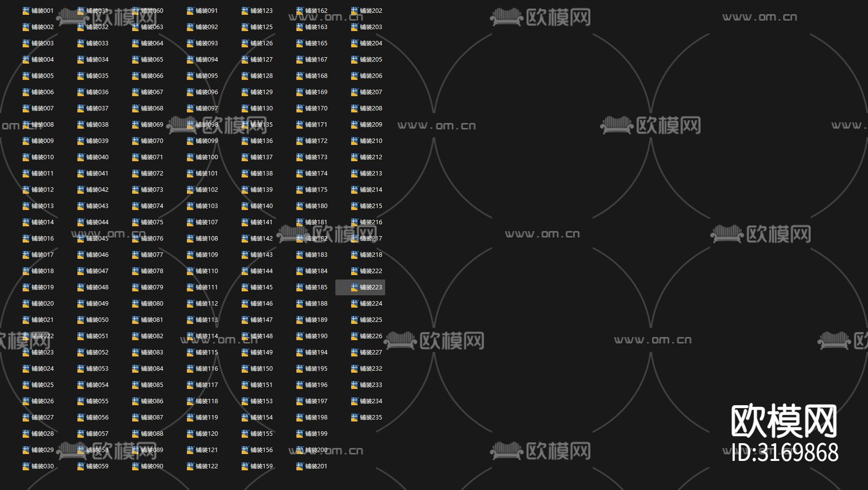The width and height of the screenshot is (868, 490).
Task: Select the file name 铺装066
Action: [152, 76]
